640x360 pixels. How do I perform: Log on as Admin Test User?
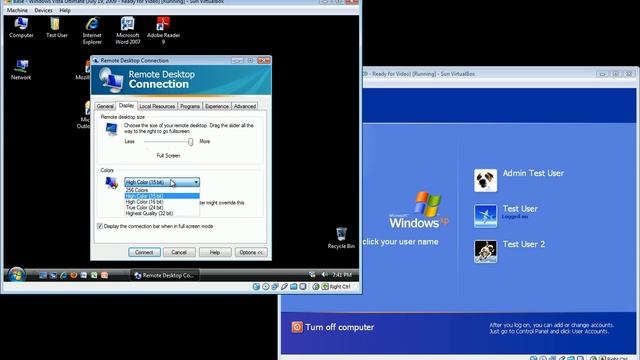pyautogui.click(x=533, y=173)
